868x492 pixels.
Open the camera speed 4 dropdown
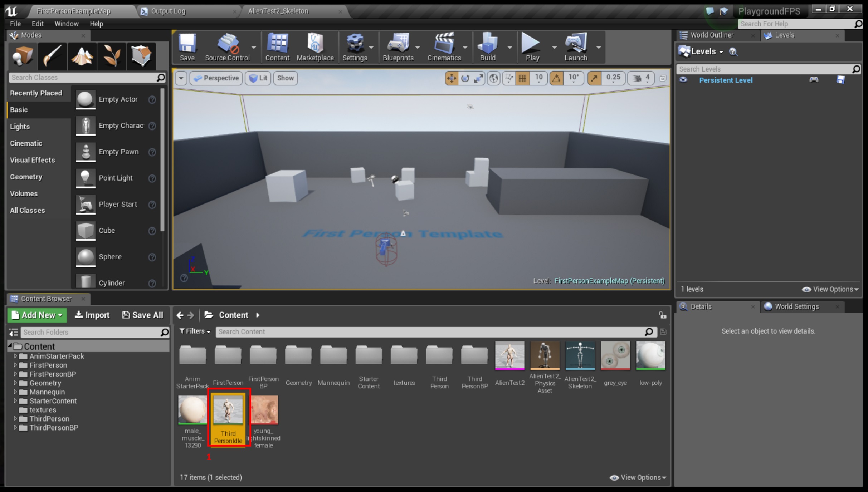642,78
